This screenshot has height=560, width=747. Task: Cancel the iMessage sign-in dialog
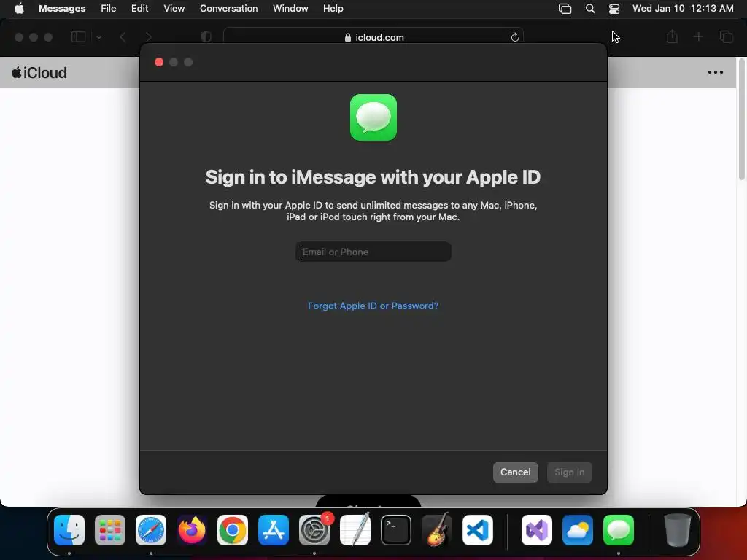pos(516,472)
